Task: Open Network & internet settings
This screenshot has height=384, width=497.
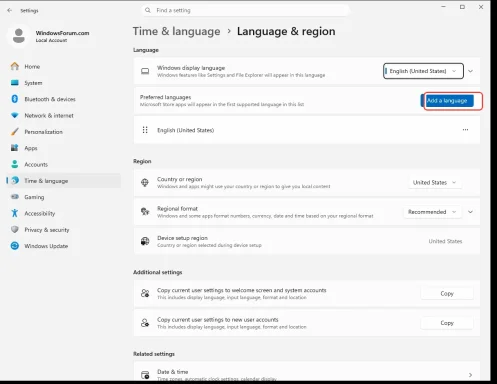Action: (49, 115)
